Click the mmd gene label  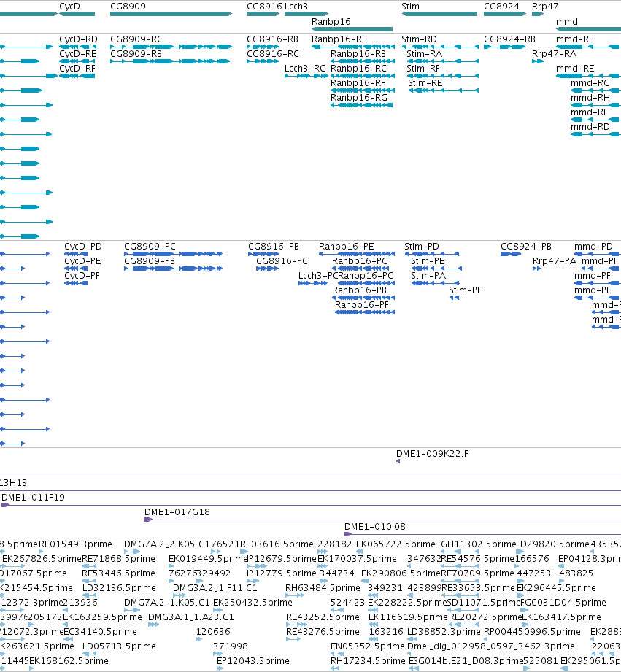pos(566,21)
